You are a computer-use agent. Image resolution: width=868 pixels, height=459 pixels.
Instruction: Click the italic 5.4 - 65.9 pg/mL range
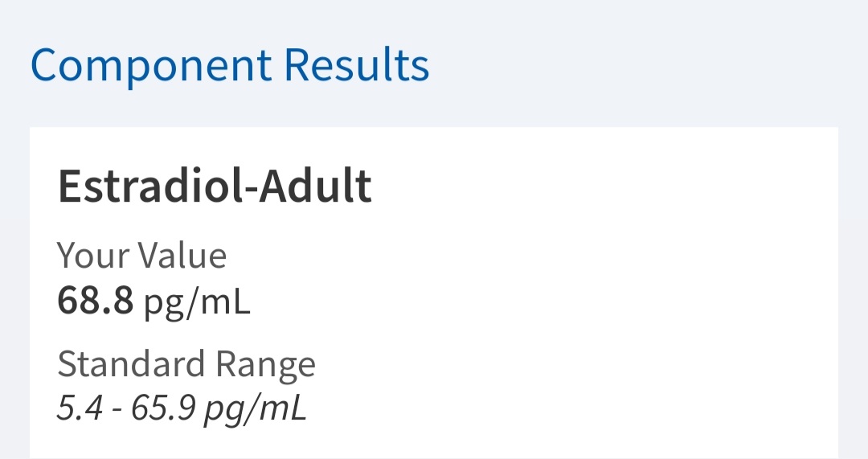182,408
